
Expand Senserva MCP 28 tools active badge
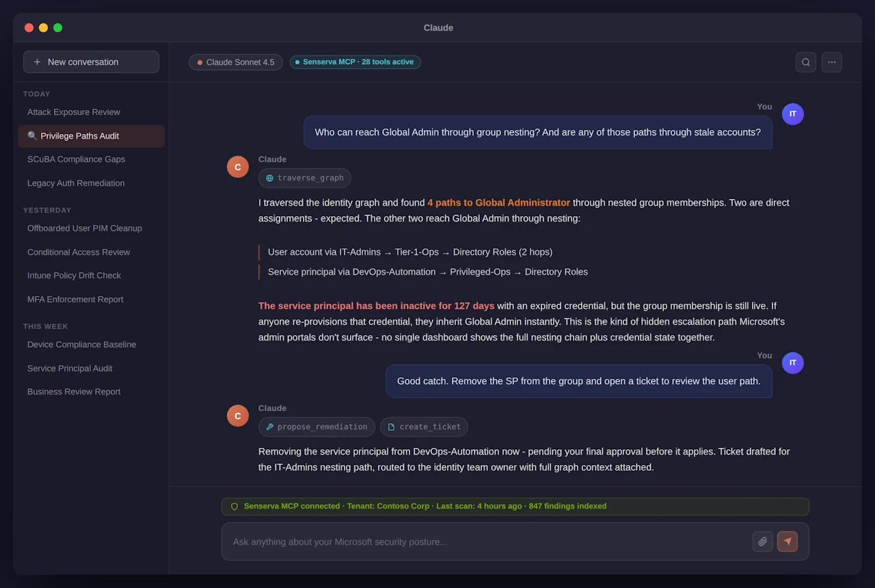click(355, 62)
